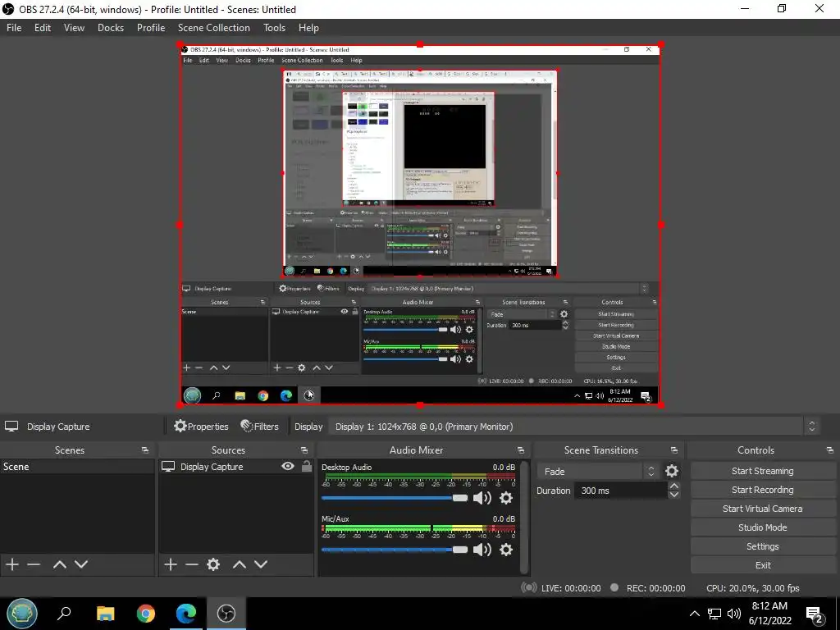Image resolution: width=840 pixels, height=630 pixels.
Task: Click Start Recording button
Action: (762, 490)
